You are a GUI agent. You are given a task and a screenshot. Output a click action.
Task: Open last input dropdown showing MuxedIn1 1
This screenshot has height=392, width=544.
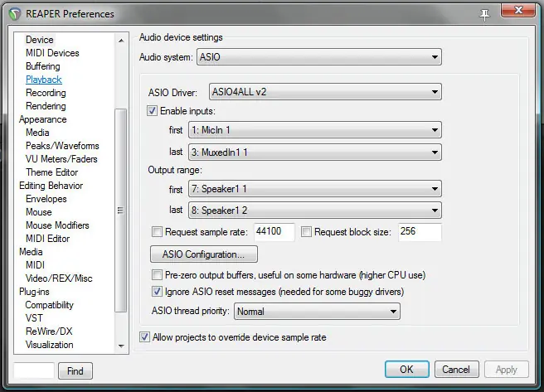pyautogui.click(x=314, y=152)
